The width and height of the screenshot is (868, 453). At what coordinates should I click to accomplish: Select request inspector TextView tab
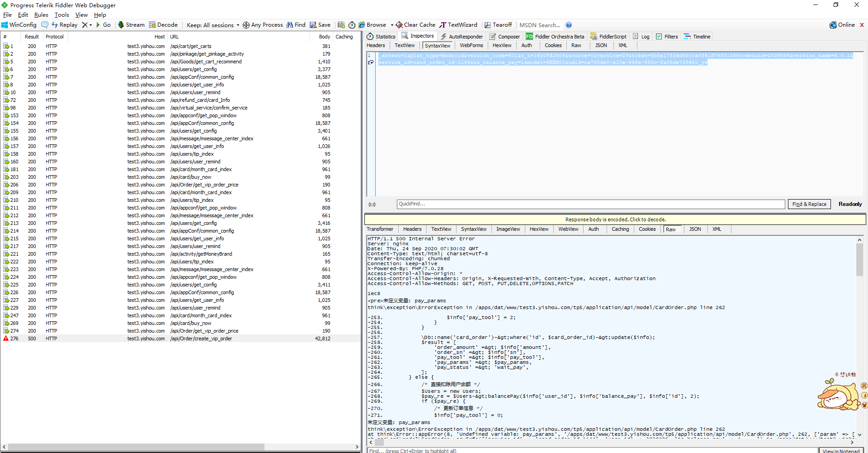click(405, 45)
